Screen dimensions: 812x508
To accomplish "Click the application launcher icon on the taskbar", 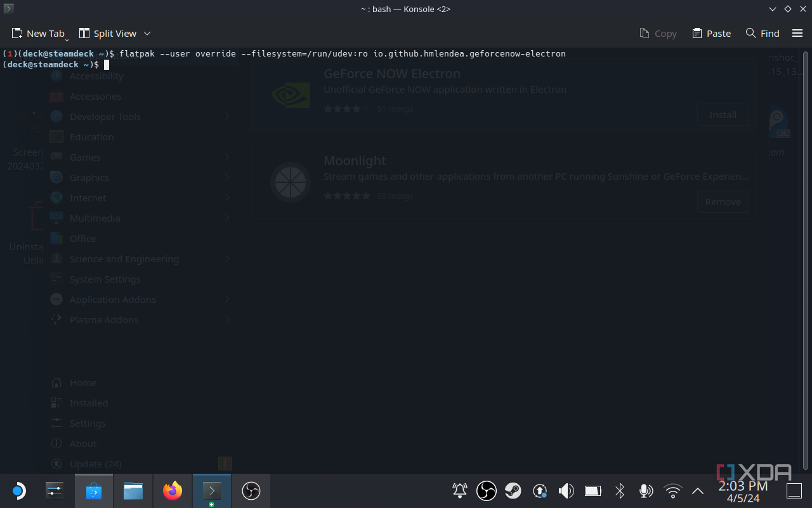I will pyautogui.click(x=18, y=490).
